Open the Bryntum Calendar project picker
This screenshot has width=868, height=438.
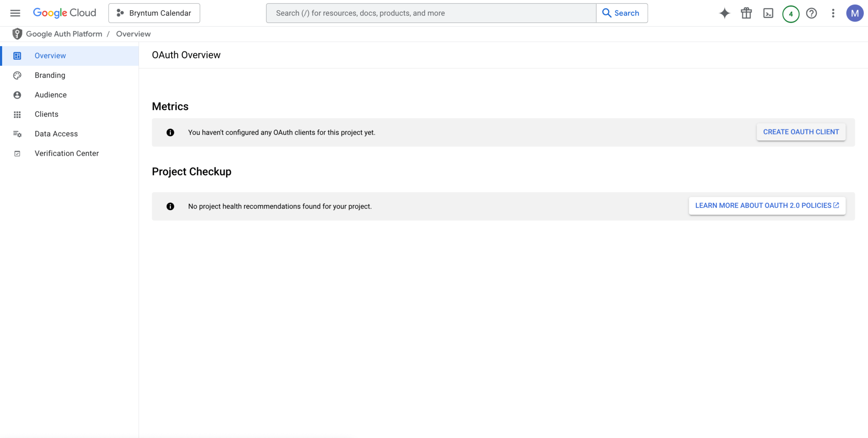pos(154,13)
